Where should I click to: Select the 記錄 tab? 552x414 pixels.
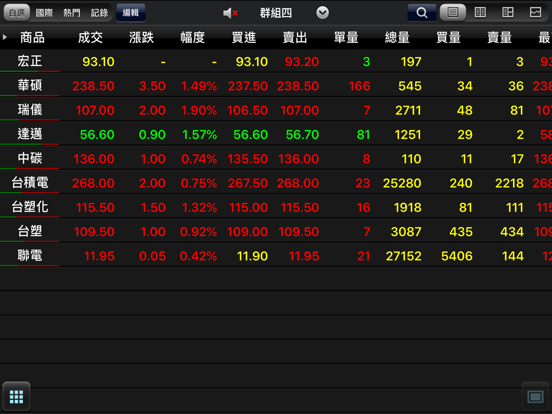point(99,13)
